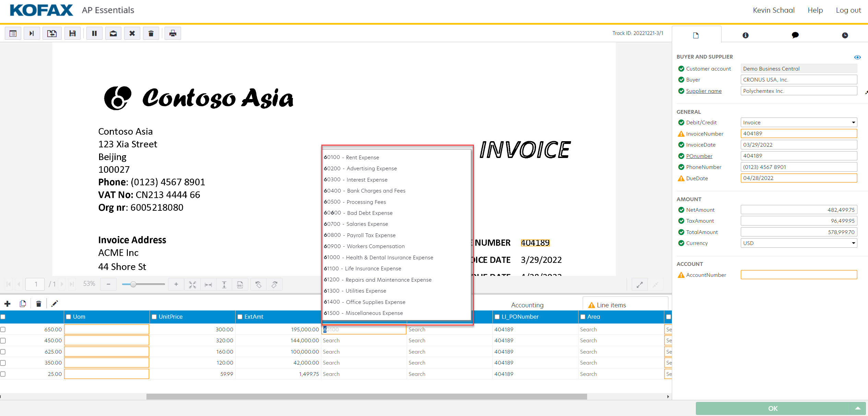Click the Supplier name link
The image size is (868, 416).
coord(704,91)
